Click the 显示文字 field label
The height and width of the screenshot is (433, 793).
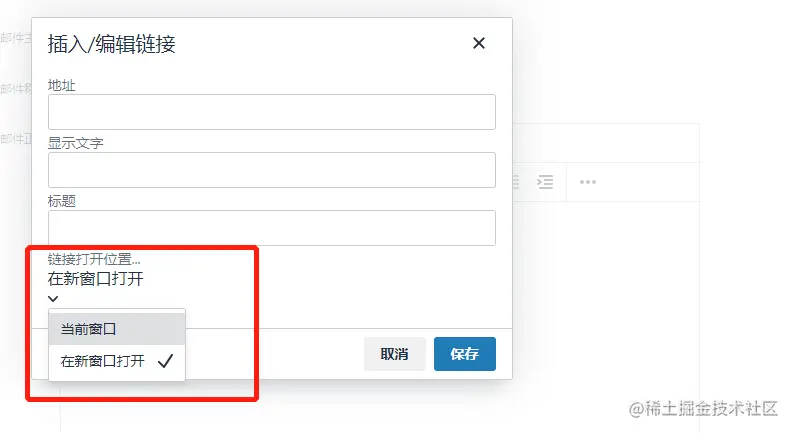[x=75, y=143]
